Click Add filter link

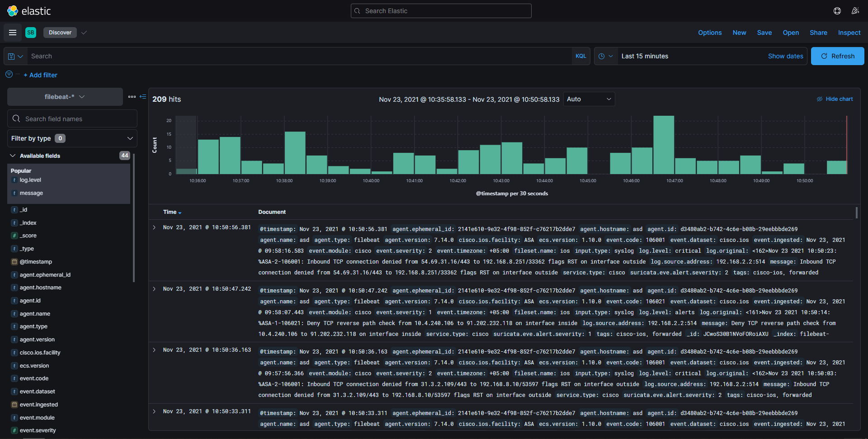(41, 75)
